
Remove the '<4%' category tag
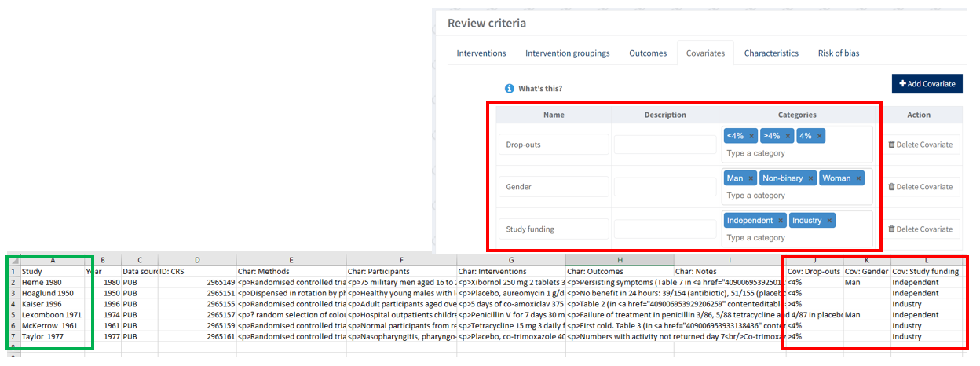coord(751,136)
